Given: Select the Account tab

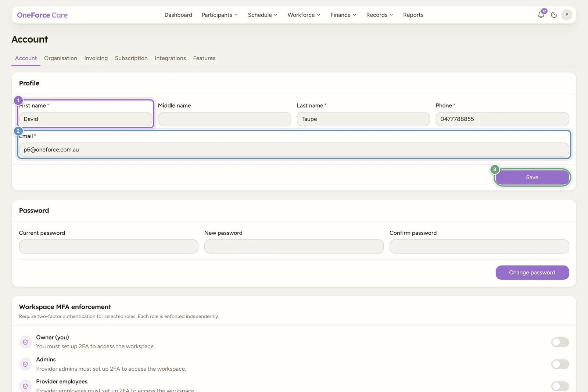Looking at the screenshot, I should click(x=26, y=58).
